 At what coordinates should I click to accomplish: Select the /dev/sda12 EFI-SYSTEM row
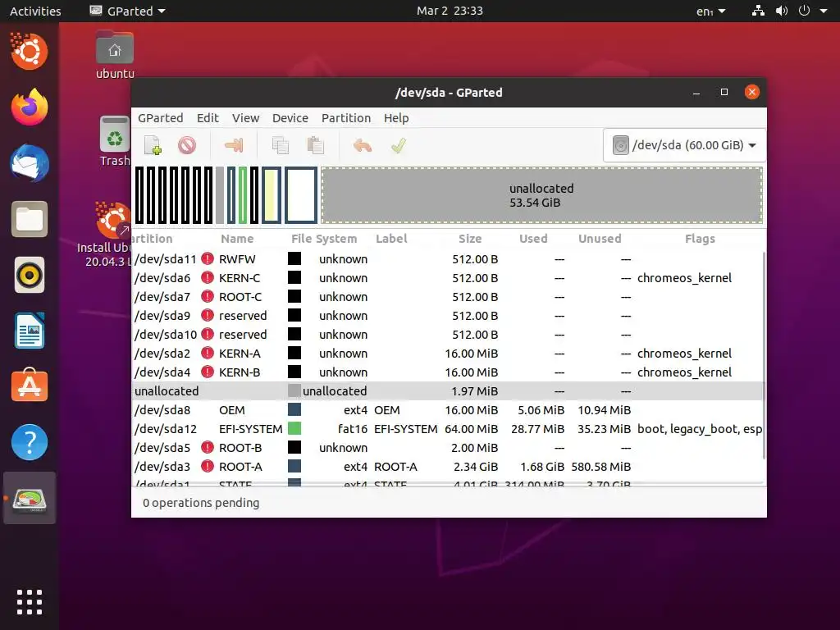(448, 428)
